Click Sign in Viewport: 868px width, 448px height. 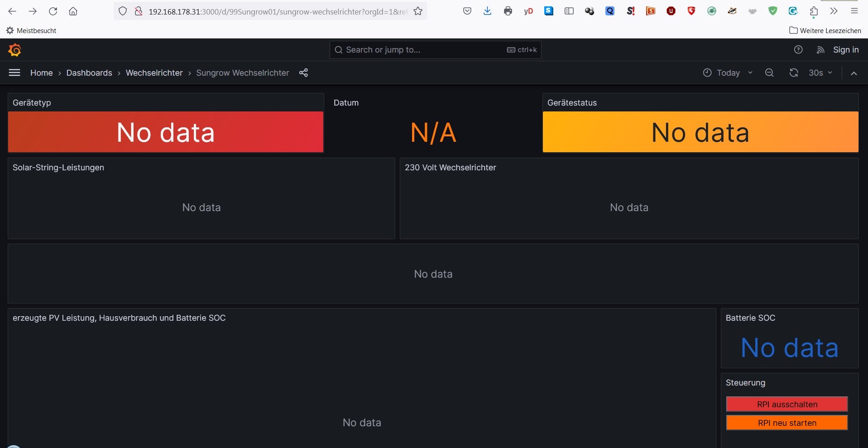coord(845,50)
